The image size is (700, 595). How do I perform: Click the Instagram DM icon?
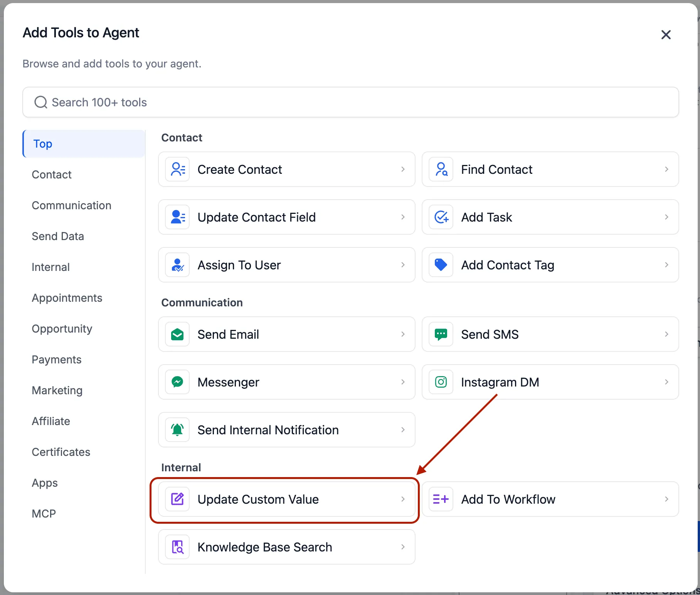(x=441, y=382)
